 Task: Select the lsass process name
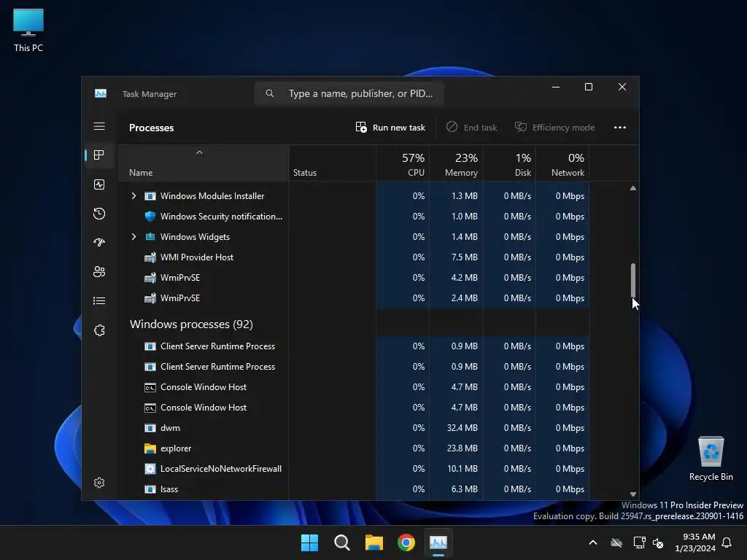click(169, 489)
